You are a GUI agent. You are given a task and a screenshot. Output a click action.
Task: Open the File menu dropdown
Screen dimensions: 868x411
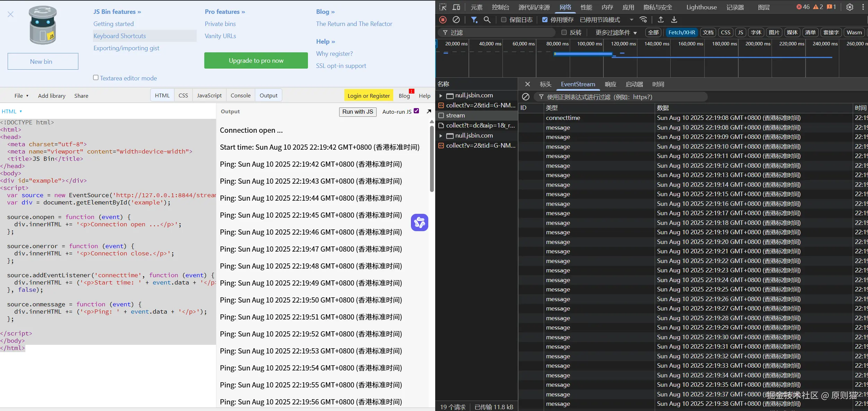coord(21,96)
